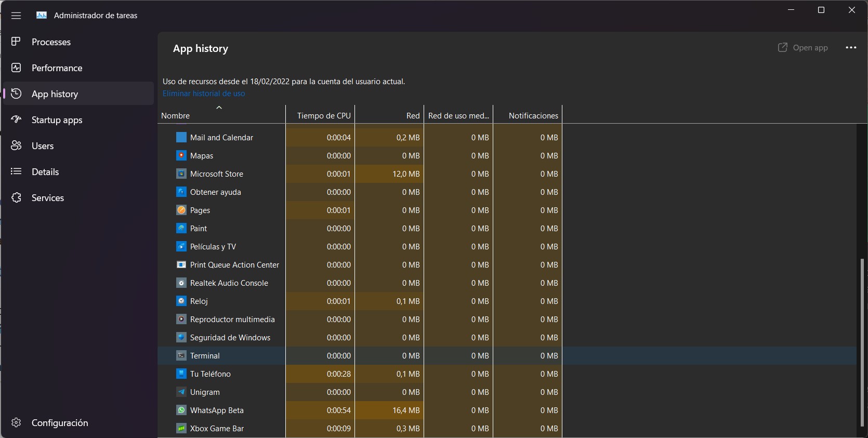The image size is (868, 438).
Task: Sort by Red de uso medido column
Action: tap(458, 115)
